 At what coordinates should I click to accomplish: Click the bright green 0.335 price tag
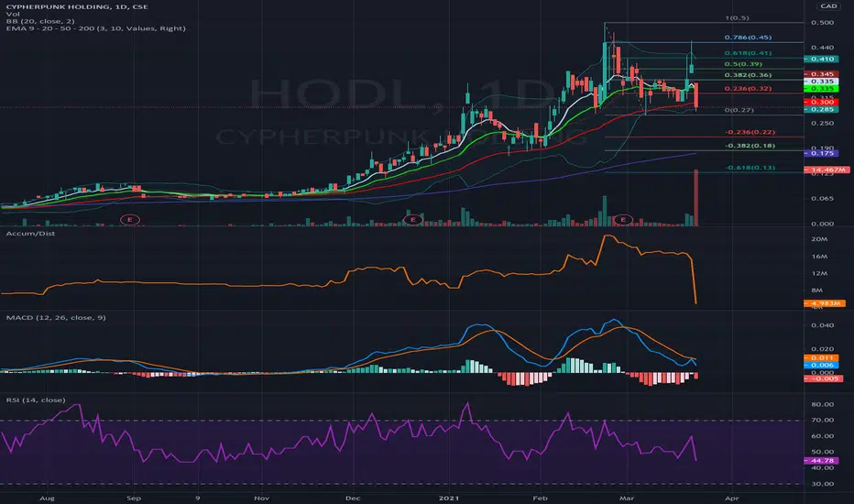click(x=821, y=88)
